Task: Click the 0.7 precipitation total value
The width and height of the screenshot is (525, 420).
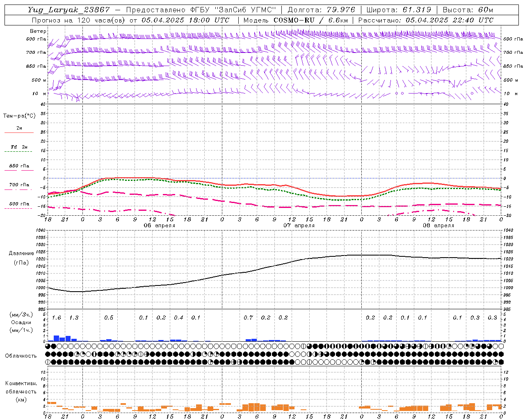Action: [248, 318]
